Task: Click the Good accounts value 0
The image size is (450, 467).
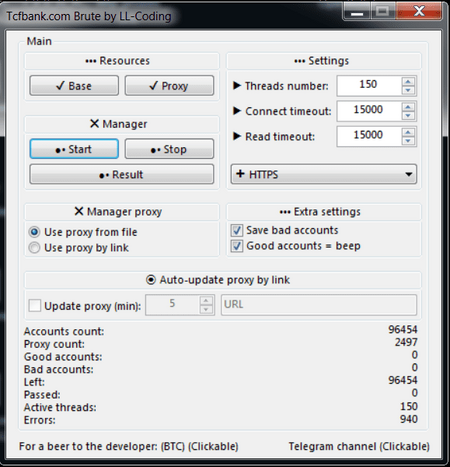Action: click(x=415, y=355)
